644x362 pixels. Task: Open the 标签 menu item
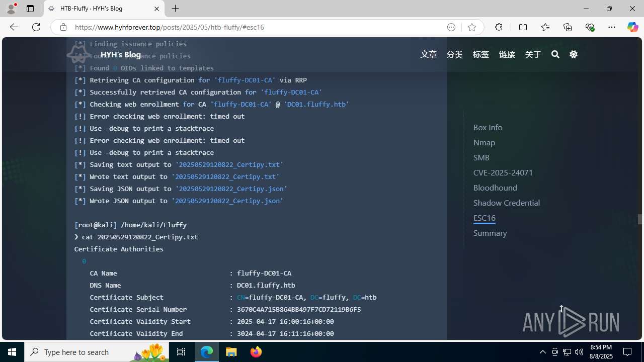coord(481,54)
